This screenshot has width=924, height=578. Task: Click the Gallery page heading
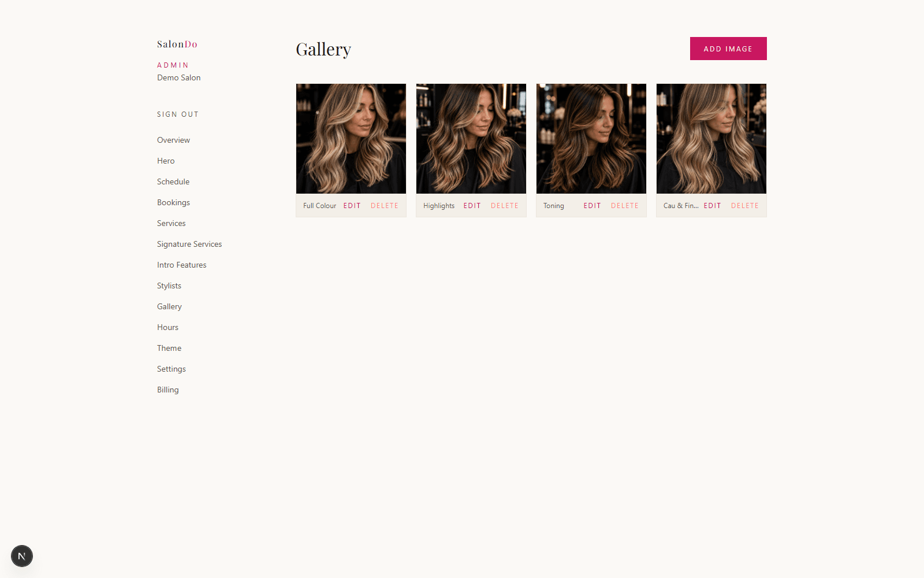click(323, 49)
